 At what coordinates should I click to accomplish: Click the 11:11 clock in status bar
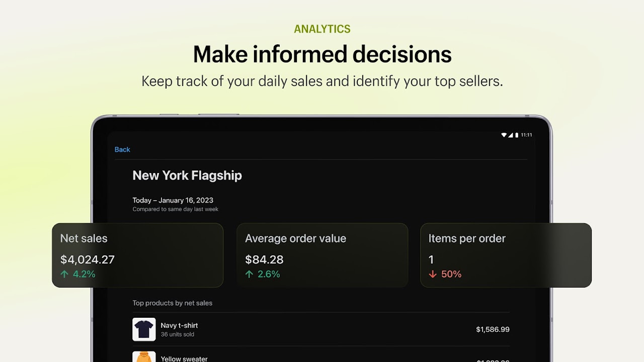(x=526, y=135)
